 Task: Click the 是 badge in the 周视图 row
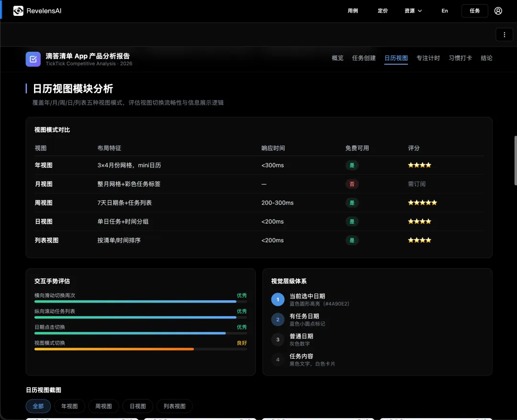[x=352, y=203]
